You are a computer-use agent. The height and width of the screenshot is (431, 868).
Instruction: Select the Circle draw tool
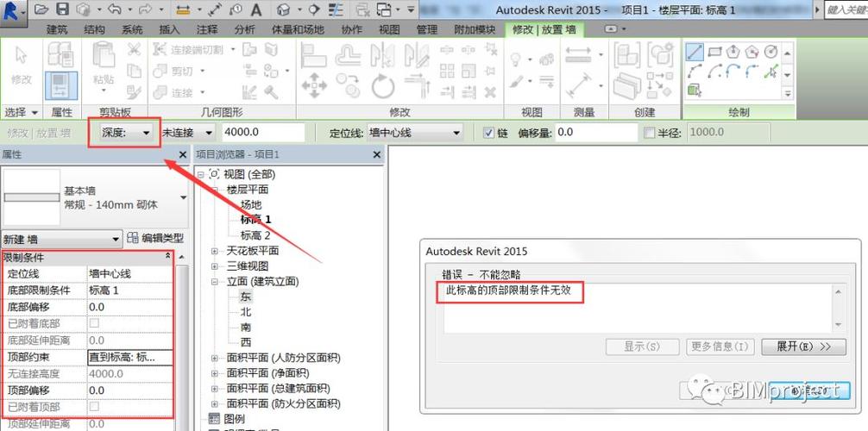(x=771, y=52)
